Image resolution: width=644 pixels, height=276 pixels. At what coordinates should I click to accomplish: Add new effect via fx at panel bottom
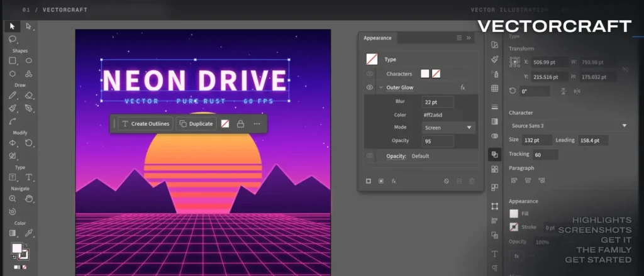(394, 181)
